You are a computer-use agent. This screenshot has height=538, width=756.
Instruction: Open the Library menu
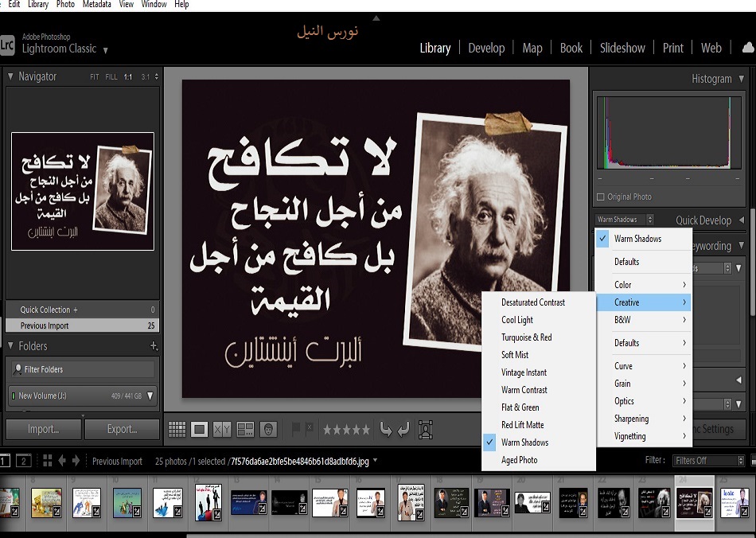[38, 4]
